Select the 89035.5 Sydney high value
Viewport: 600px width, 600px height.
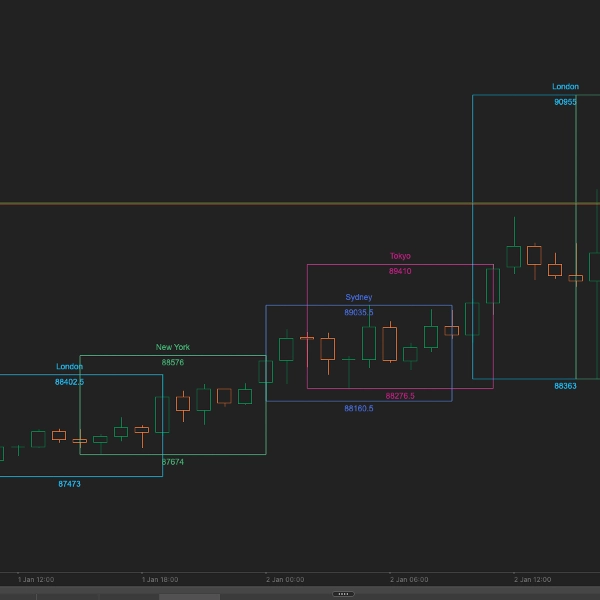pos(359,313)
